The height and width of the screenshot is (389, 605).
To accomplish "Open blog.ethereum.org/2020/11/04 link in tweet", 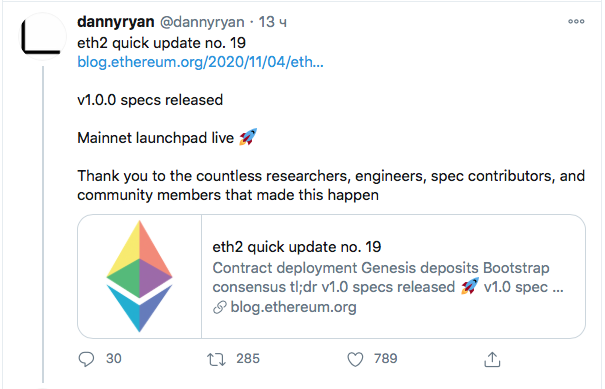I will (x=200, y=62).
